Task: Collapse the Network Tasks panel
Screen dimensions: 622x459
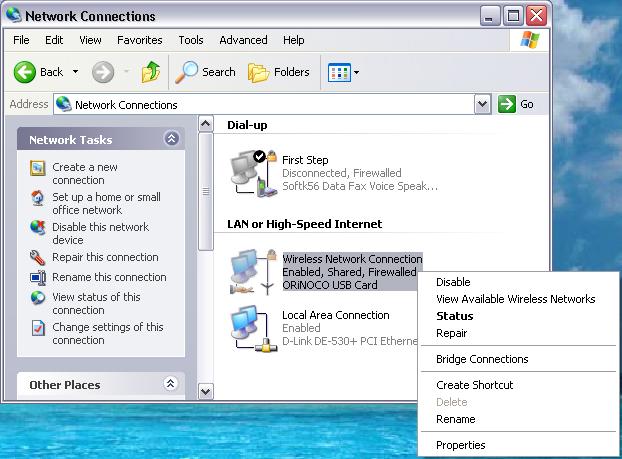Action: point(171,140)
